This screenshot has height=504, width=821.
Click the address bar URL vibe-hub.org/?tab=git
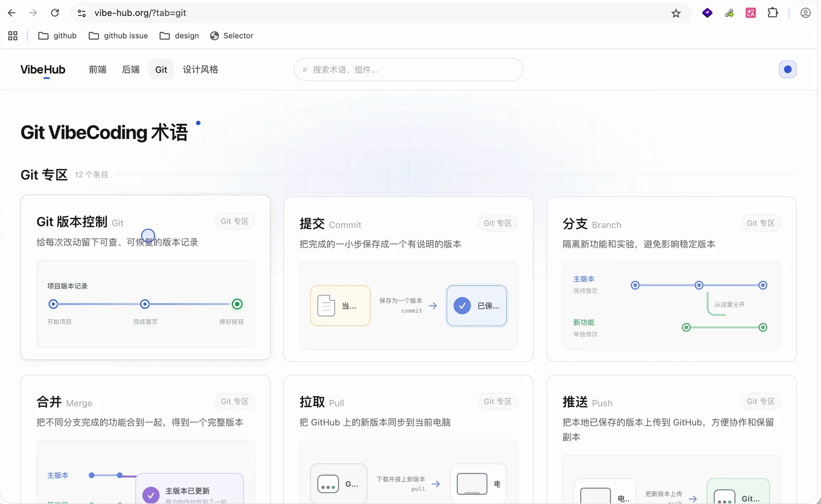click(140, 13)
